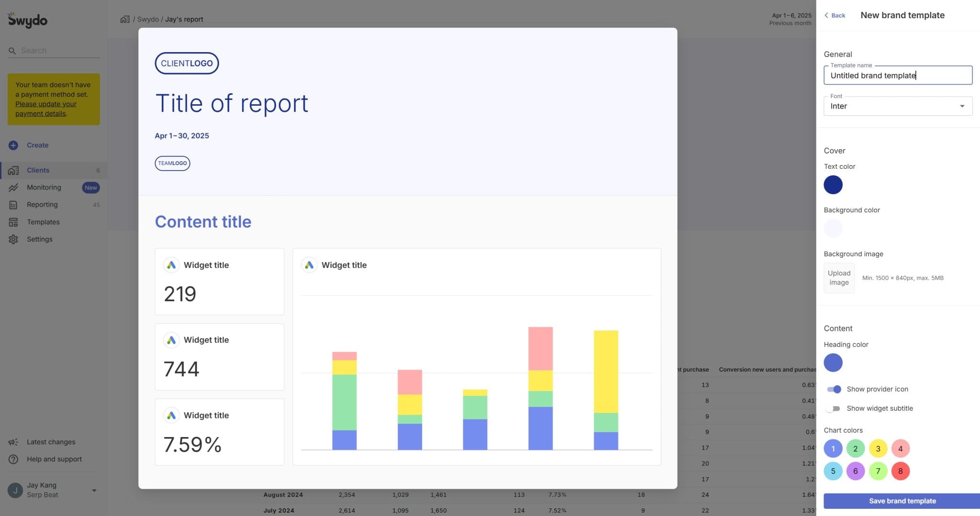Click the search magnifier icon
The height and width of the screenshot is (516, 980).
(x=12, y=51)
